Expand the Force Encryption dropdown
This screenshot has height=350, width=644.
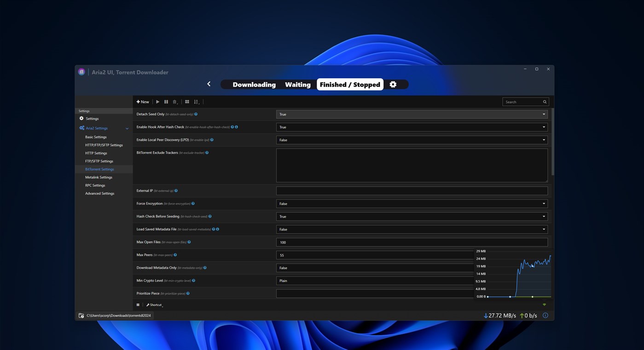[543, 203]
